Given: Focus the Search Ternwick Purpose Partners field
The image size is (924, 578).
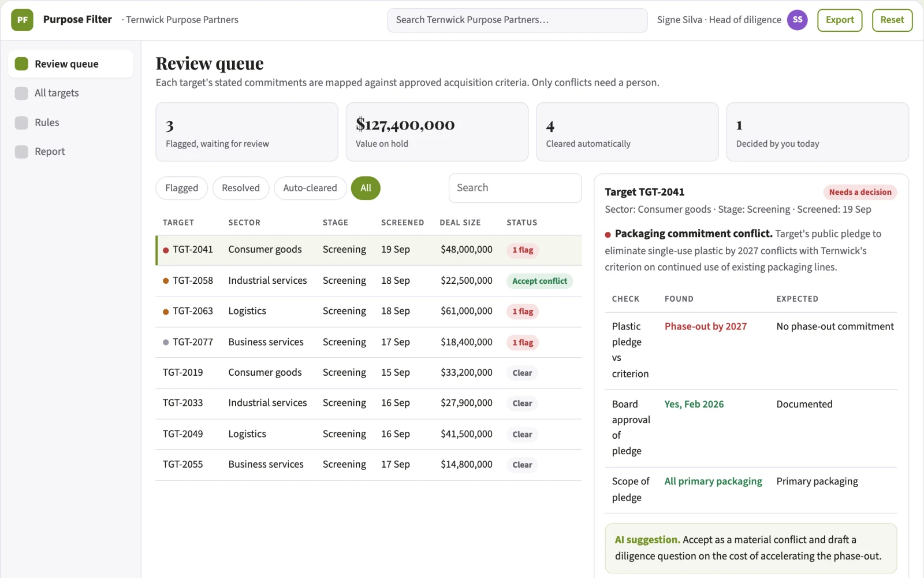Looking at the screenshot, I should click(517, 20).
